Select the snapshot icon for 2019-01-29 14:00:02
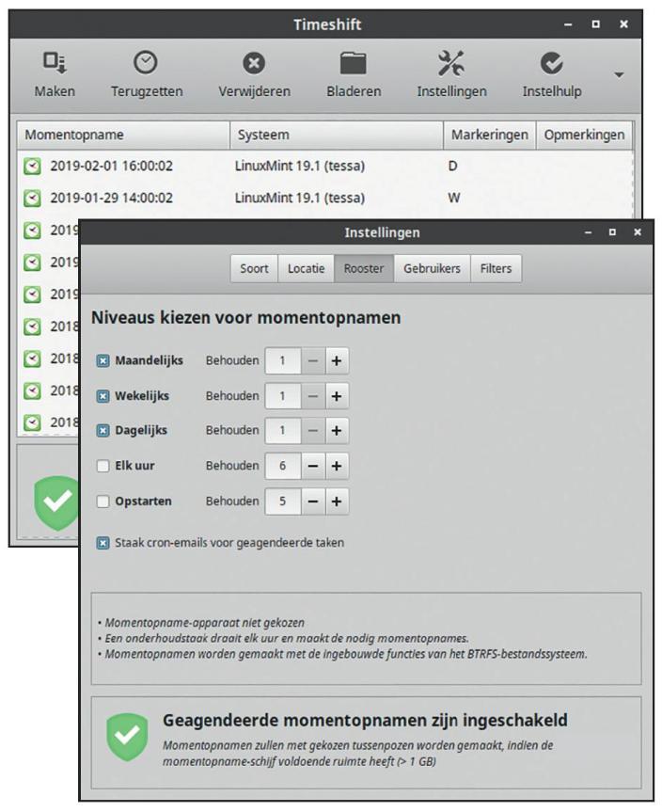Image resolution: width=662 pixels, height=812 pixels. click(x=32, y=198)
